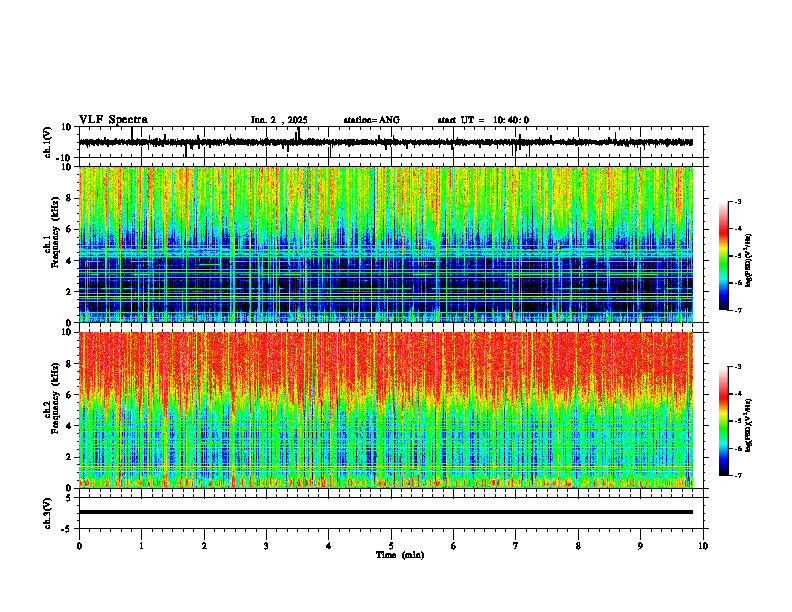
Task: Click time axis tick label 7
Action: click(x=516, y=546)
